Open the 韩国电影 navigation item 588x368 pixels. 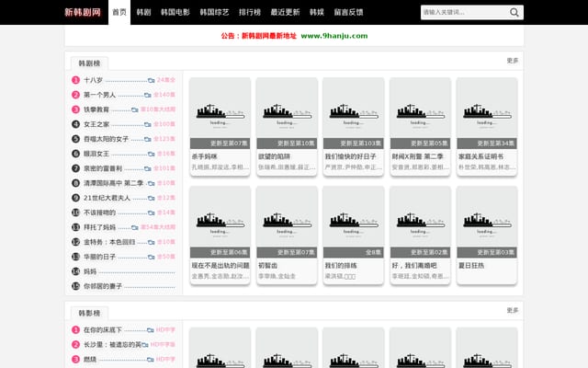point(175,12)
